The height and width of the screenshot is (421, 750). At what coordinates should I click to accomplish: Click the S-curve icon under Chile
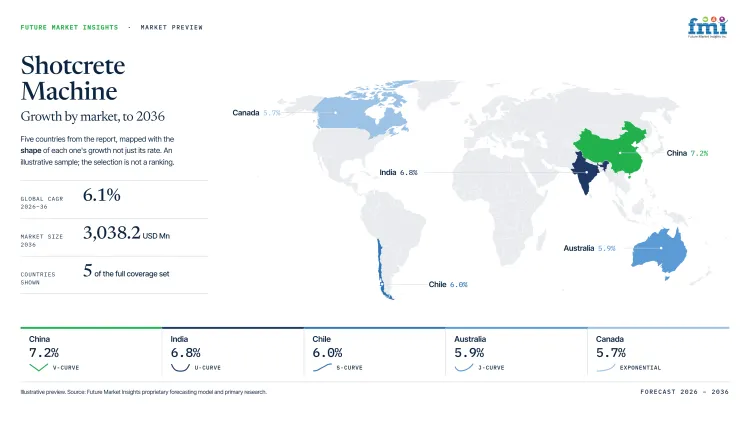coord(322,367)
